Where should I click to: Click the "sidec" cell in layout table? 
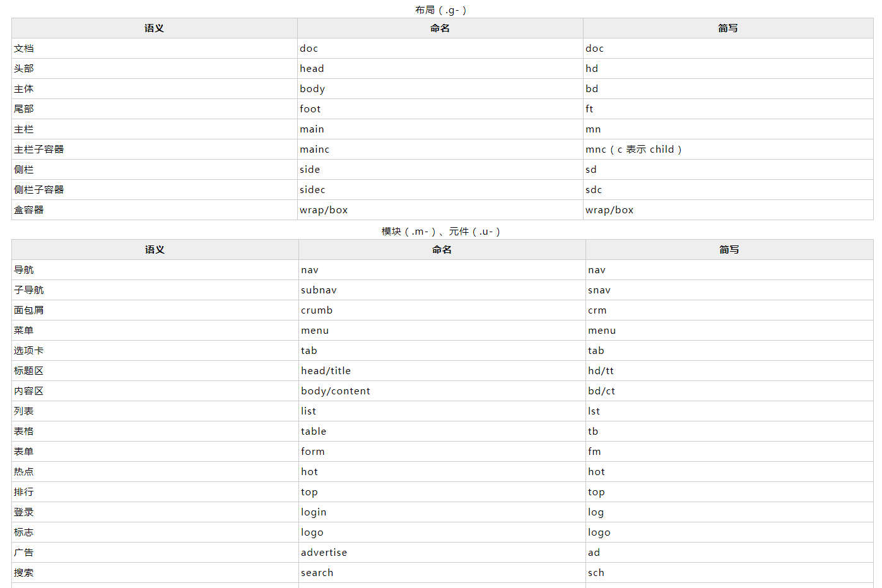(312, 190)
